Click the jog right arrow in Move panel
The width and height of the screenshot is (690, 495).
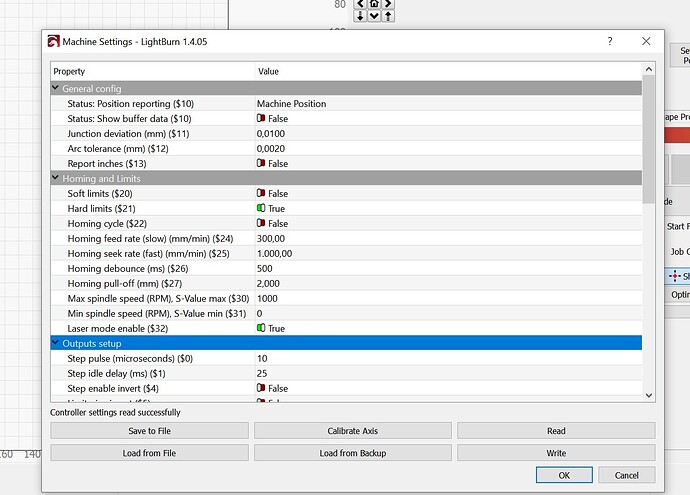point(388,4)
